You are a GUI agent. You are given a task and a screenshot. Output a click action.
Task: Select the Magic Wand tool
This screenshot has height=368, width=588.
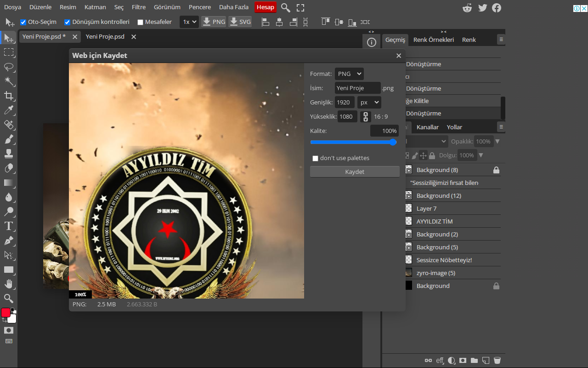tap(9, 81)
